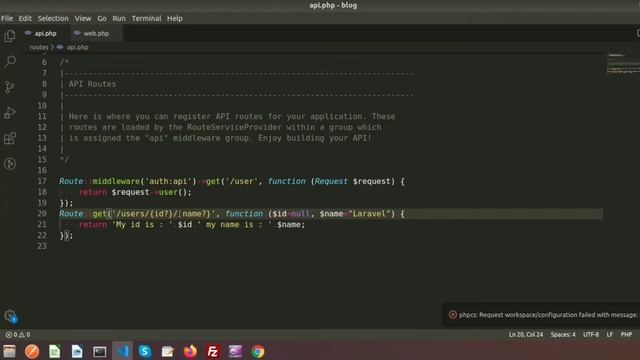Click the routes breadcrumb folder
640x360 pixels.
(x=39, y=47)
